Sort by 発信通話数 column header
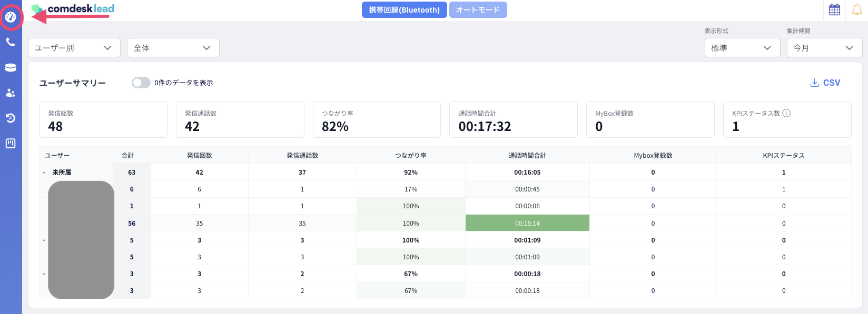Image resolution: width=868 pixels, height=314 pixels. [x=302, y=156]
